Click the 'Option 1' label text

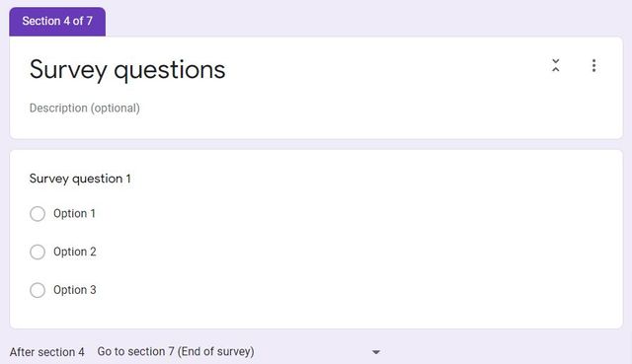click(x=75, y=213)
